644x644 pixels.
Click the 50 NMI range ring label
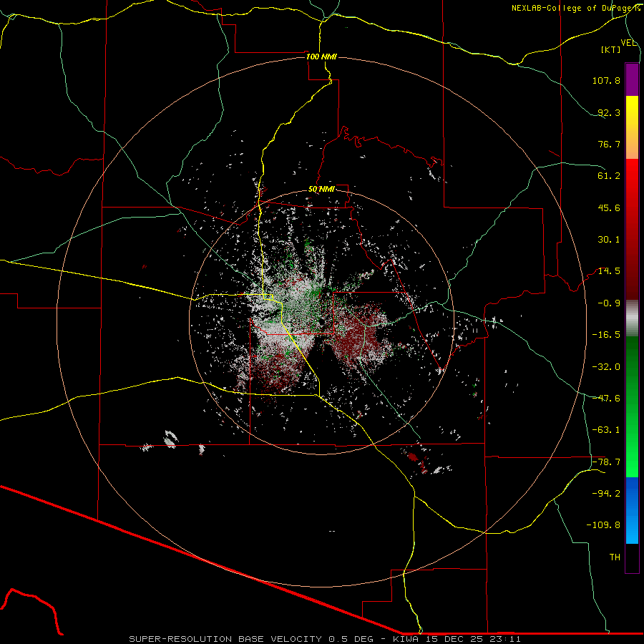point(321,190)
